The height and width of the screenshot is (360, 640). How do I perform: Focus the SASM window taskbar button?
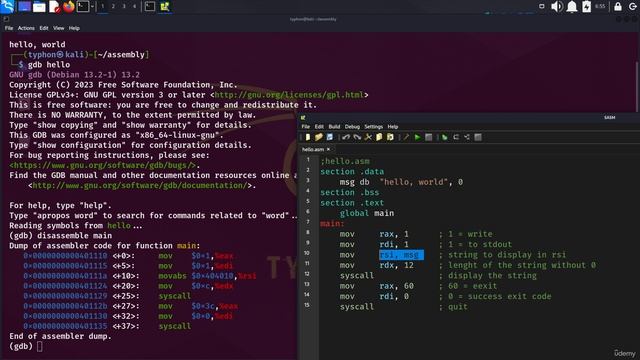coord(165,7)
